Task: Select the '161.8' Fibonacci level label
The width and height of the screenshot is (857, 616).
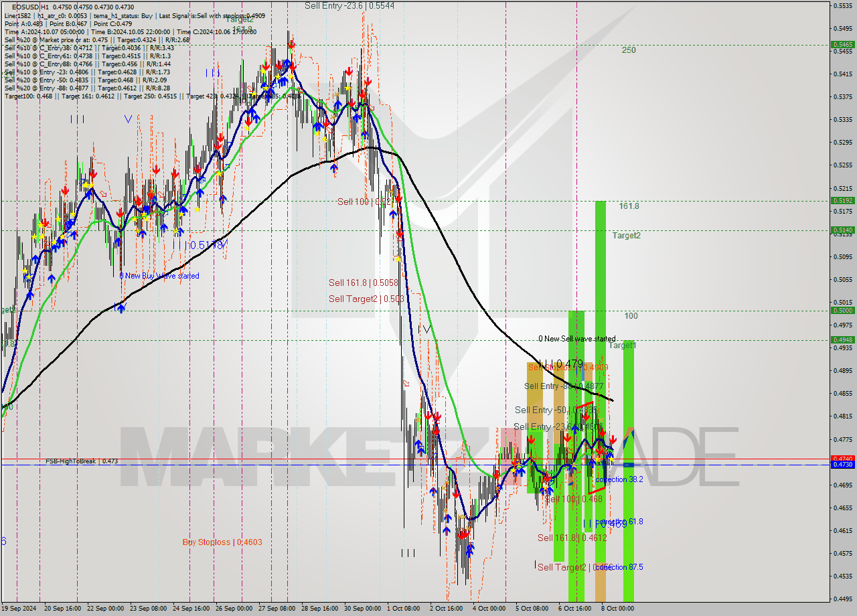Action: point(629,206)
